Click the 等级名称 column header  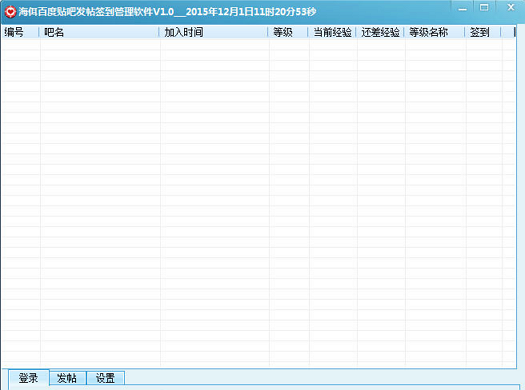(x=435, y=32)
